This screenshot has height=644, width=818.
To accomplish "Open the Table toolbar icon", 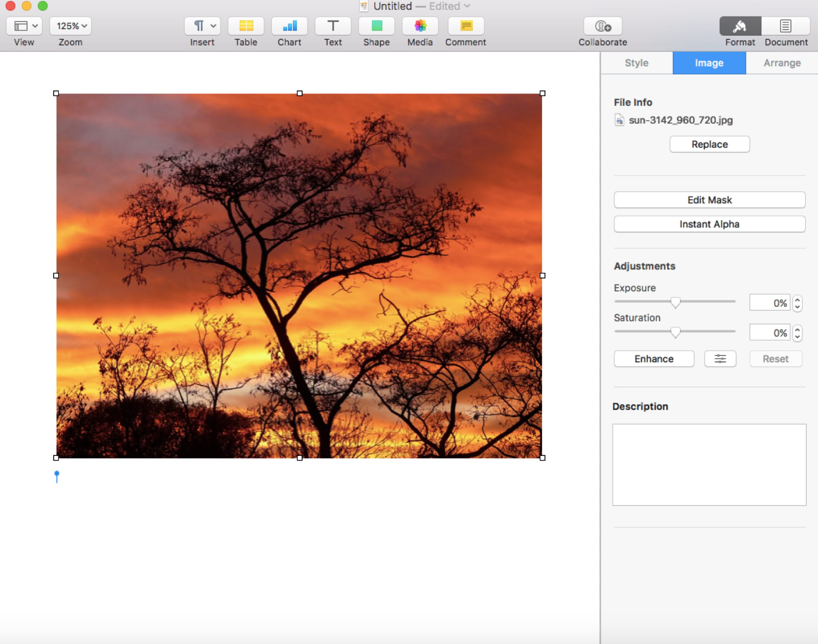I will 246,26.
